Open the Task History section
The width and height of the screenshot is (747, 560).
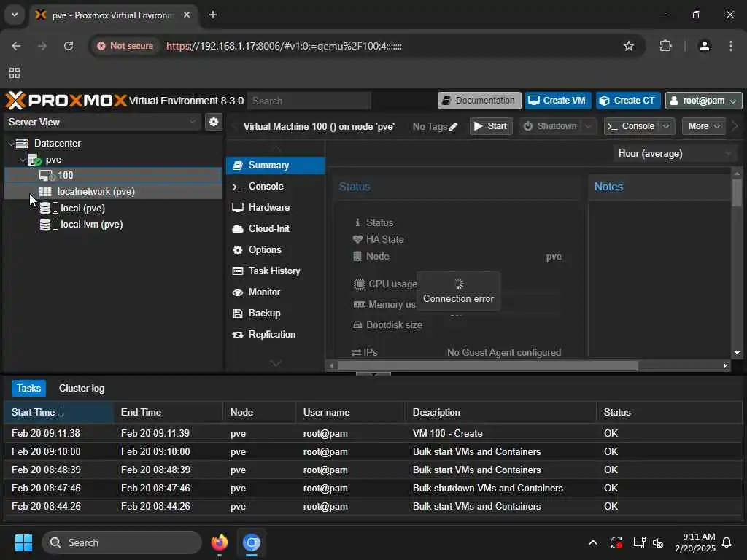pos(275,271)
